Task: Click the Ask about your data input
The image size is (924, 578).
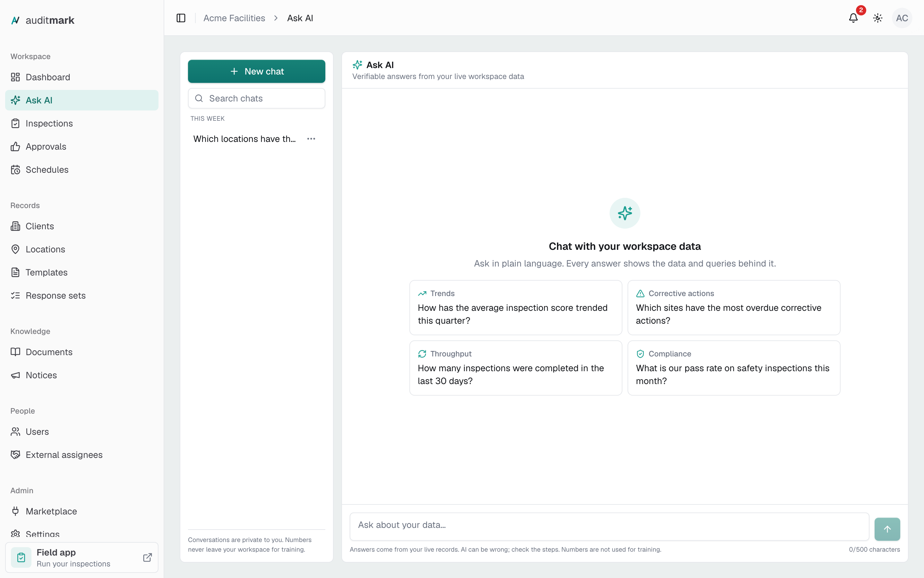Action: pos(609,526)
